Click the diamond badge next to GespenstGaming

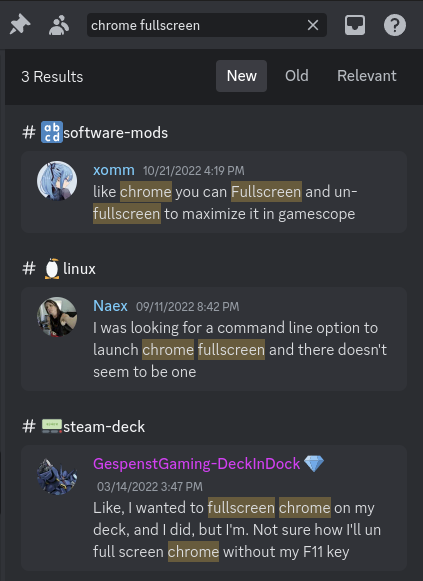(314, 464)
